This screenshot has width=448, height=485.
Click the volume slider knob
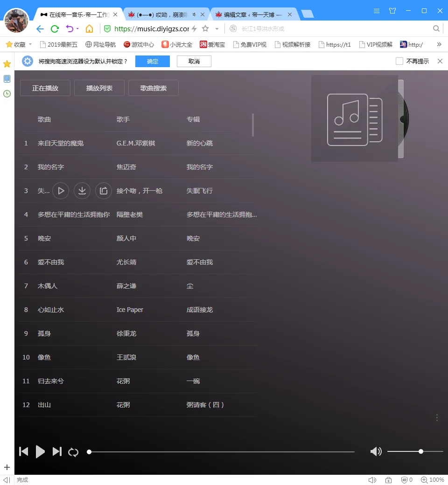click(x=421, y=451)
